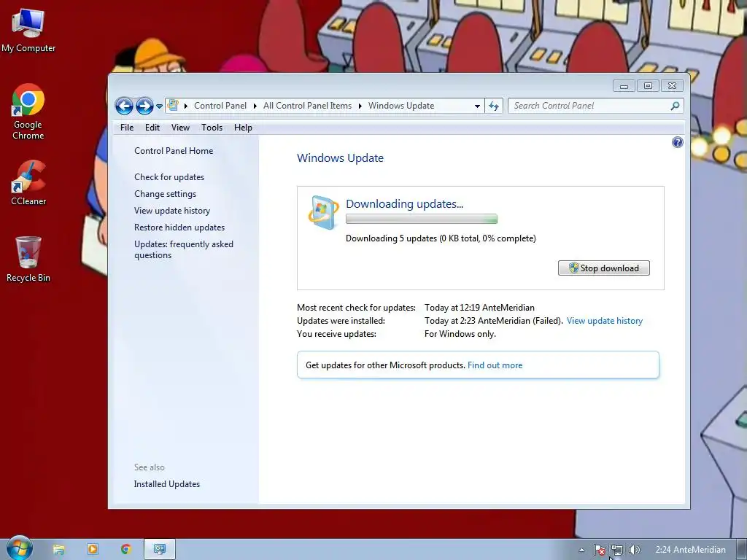Click the search magnifier icon
The height and width of the screenshot is (560, 747).
click(x=675, y=106)
